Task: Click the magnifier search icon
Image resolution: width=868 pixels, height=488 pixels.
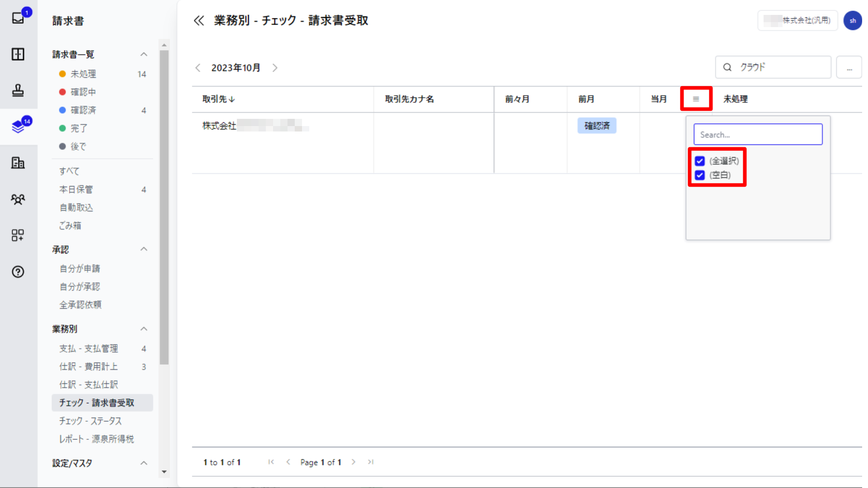Action: [x=727, y=67]
